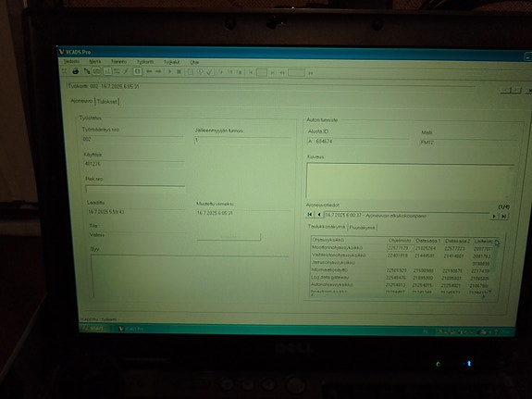Click the right arrow toolbar icon
Screen dimensions: 532x399
point(158,71)
